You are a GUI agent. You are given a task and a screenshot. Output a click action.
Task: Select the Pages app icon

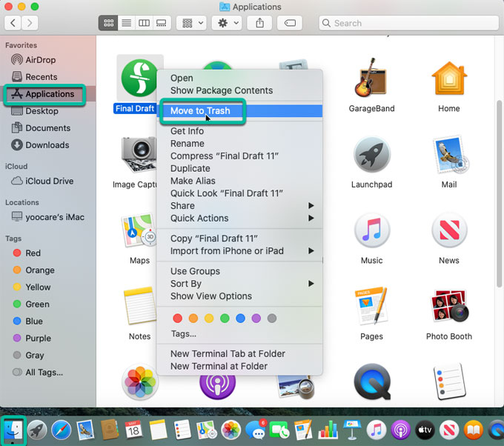click(x=371, y=306)
